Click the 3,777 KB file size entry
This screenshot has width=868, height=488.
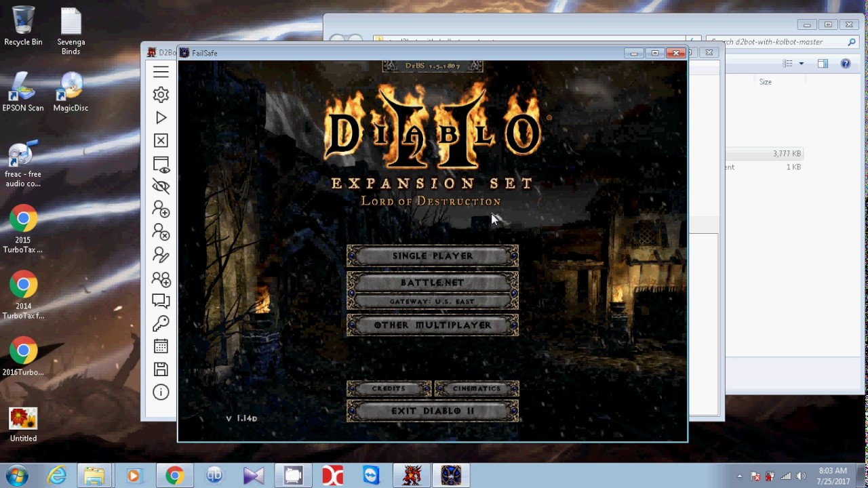787,154
